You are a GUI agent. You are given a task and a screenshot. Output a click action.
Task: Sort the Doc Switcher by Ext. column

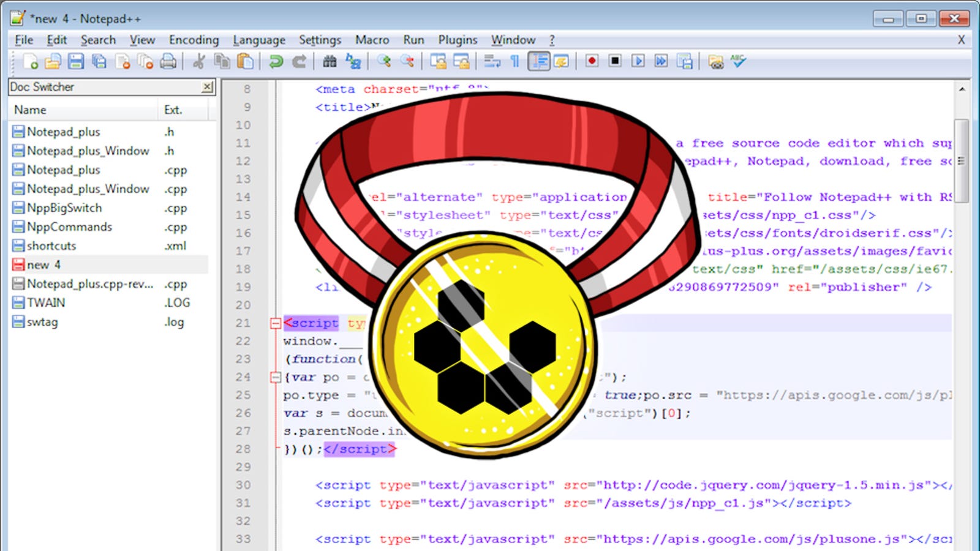click(x=184, y=110)
